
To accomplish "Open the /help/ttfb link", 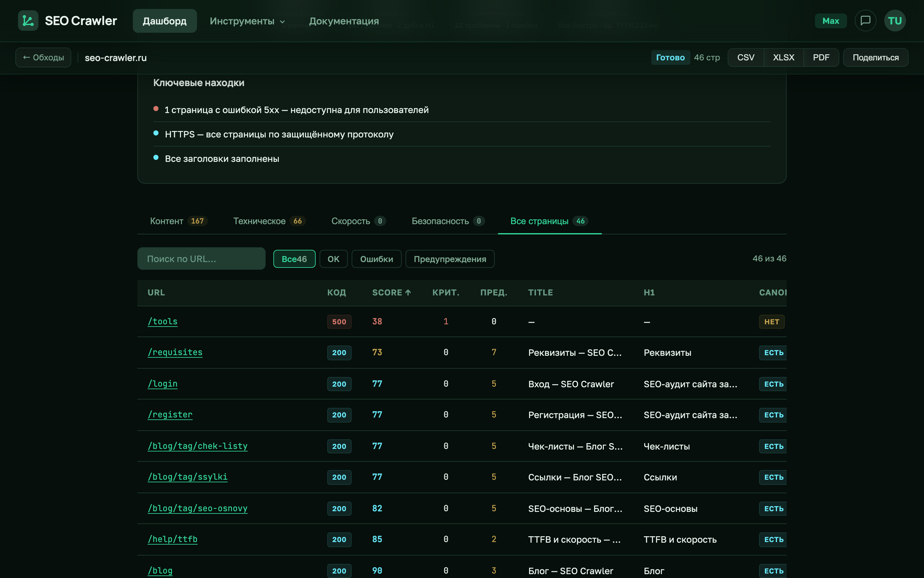I will pyautogui.click(x=173, y=539).
